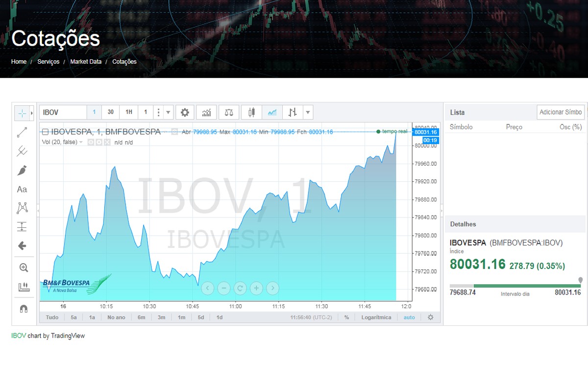
Task: Select the crosshair cursor tool
Action: [x=23, y=113]
